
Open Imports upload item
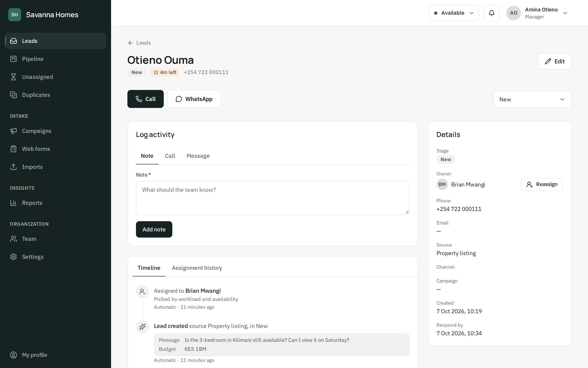click(55, 167)
